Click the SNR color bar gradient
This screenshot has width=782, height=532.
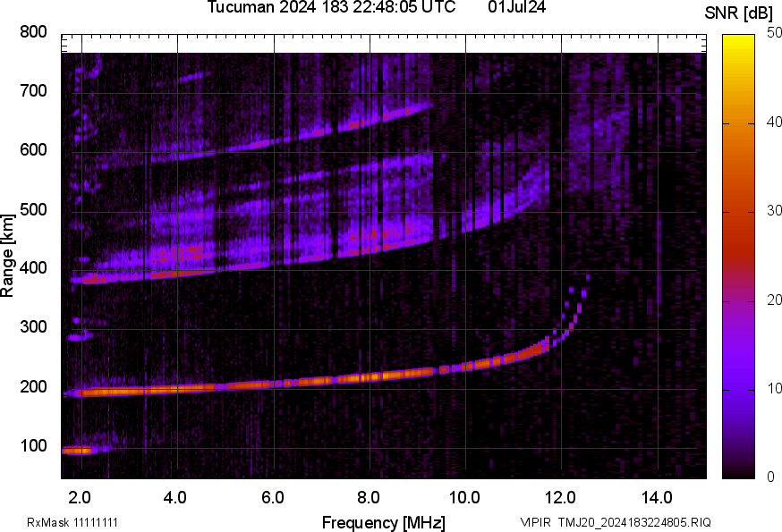coord(739,257)
